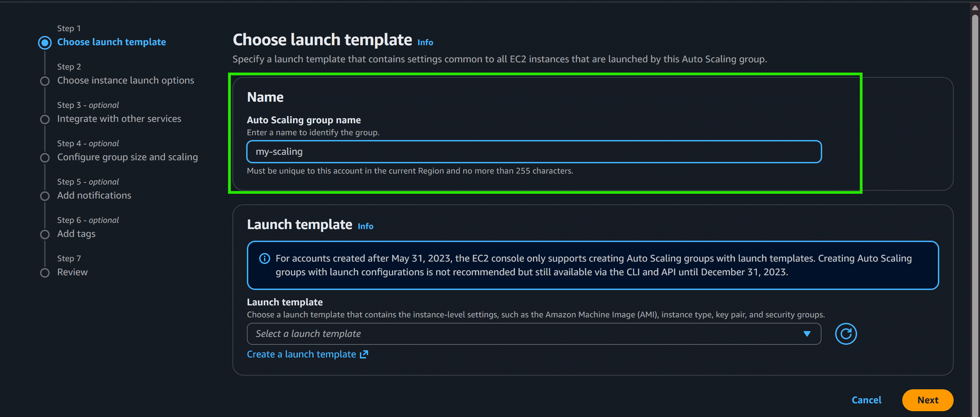Go to Choose launch template step

[112, 42]
